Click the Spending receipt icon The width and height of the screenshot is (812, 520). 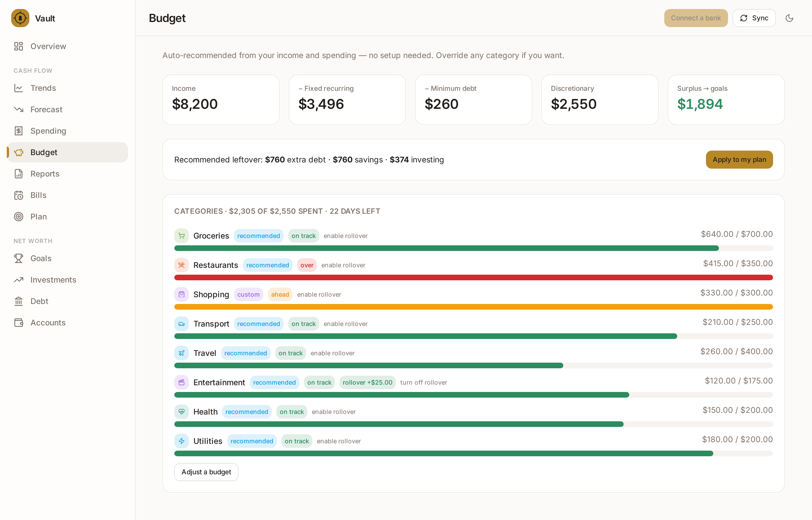click(19, 131)
